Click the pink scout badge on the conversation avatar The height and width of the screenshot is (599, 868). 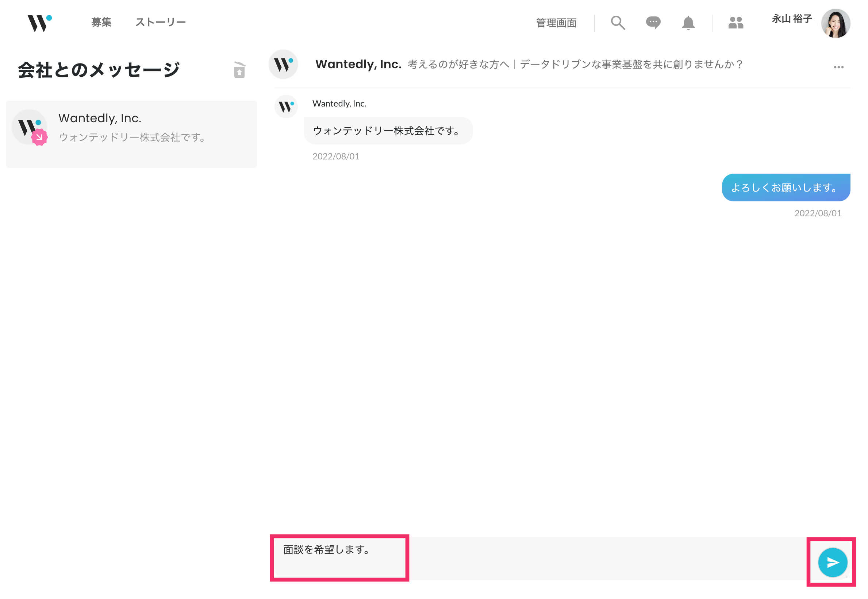[x=39, y=137]
